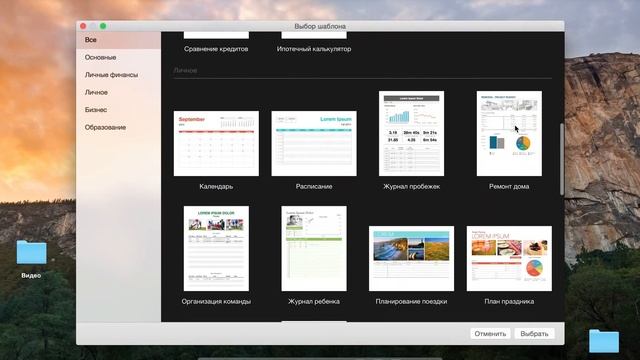Screen dimensions: 640x360
Task: Click the Отменить button
Action: pyautogui.click(x=490, y=333)
